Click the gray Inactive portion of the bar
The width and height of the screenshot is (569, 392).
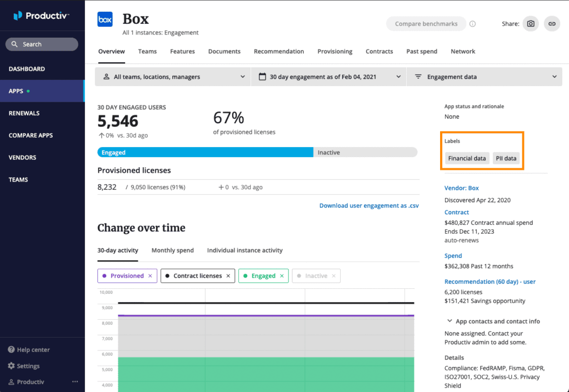[x=366, y=152]
